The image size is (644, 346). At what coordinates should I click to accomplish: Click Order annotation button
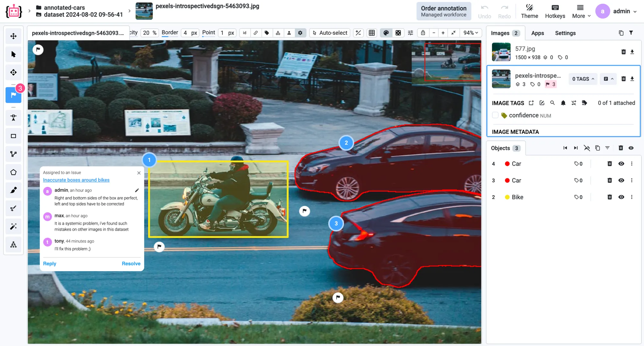tap(443, 11)
